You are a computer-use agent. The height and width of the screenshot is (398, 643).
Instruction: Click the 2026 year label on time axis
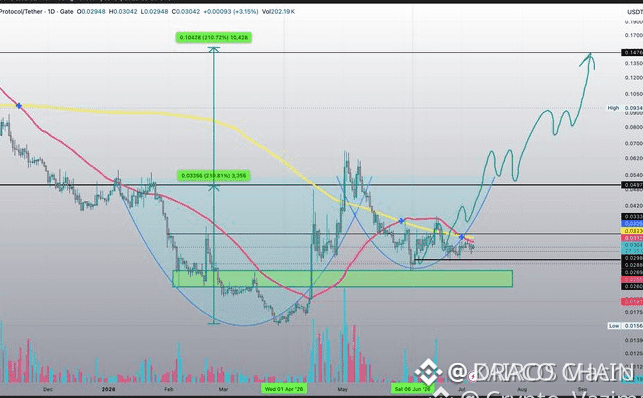tap(109, 389)
